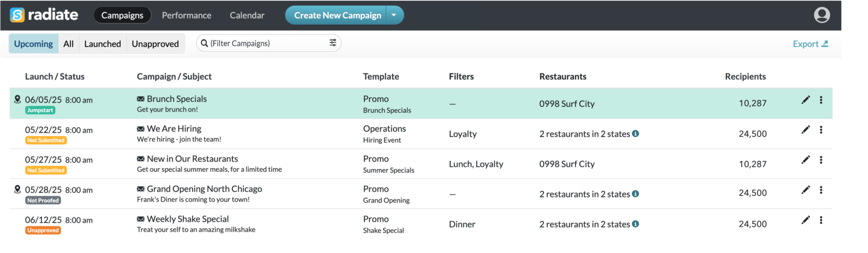
Task: Open the user profile avatar menu
Action: click(821, 15)
